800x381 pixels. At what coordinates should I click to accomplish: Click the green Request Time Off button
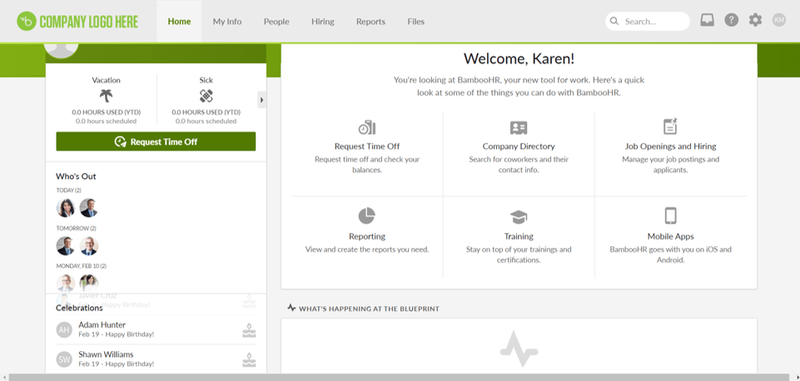click(x=156, y=141)
